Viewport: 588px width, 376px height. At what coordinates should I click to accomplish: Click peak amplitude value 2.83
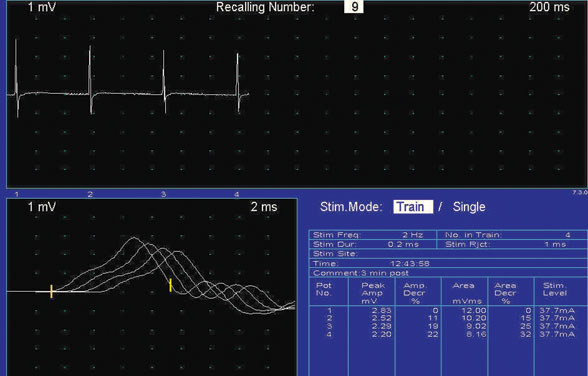(382, 310)
